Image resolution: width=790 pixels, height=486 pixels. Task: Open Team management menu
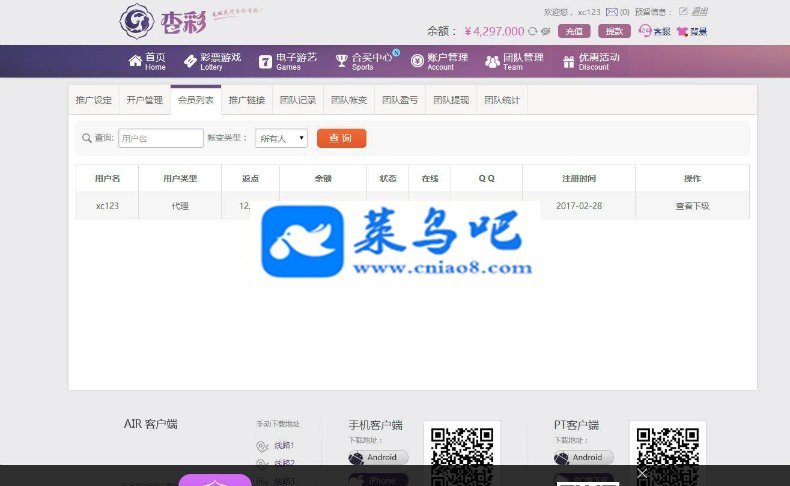[x=514, y=61]
